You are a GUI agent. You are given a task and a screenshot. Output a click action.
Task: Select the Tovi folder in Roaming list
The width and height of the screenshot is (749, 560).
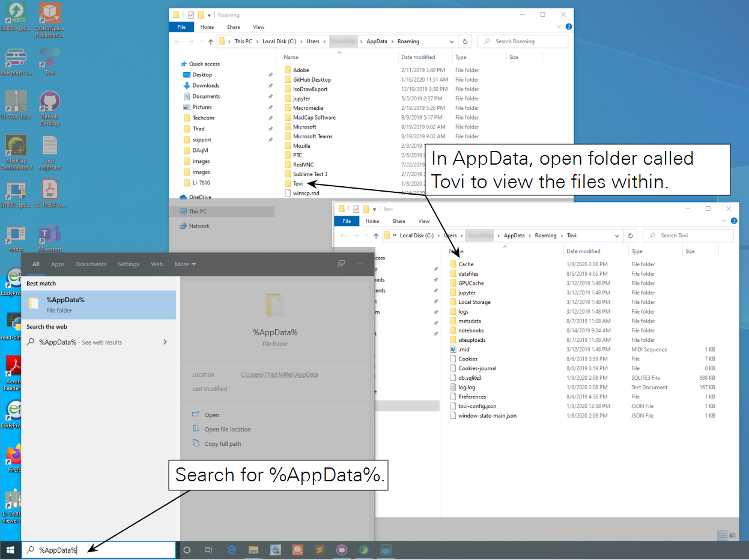tap(298, 183)
